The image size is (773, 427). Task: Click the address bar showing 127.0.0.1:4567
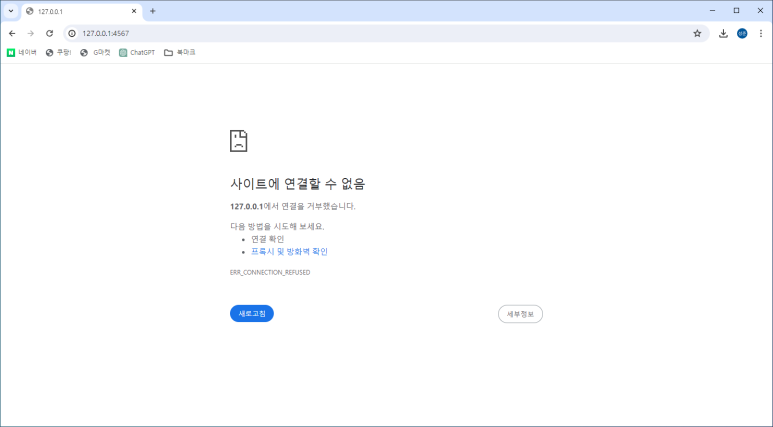point(385,34)
